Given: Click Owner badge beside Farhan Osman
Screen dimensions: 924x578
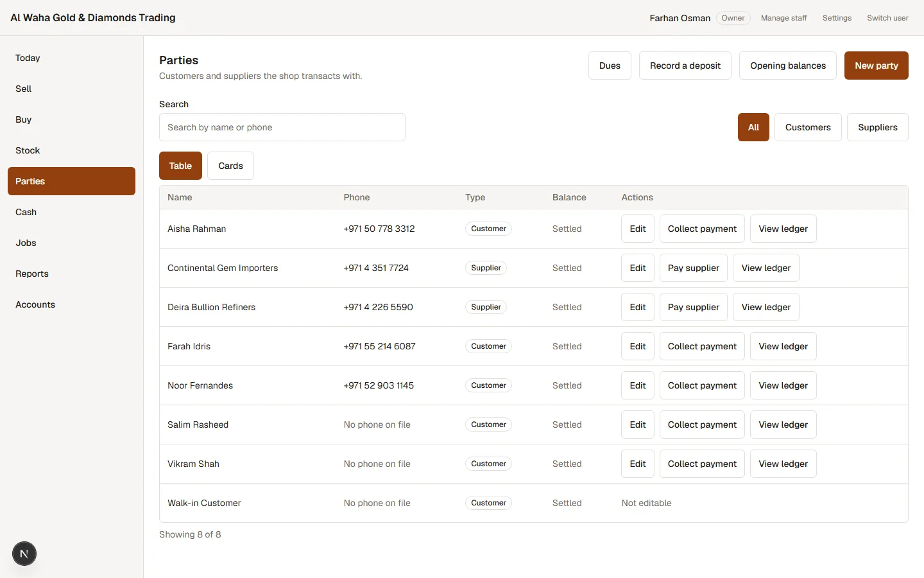Looking at the screenshot, I should [x=733, y=18].
